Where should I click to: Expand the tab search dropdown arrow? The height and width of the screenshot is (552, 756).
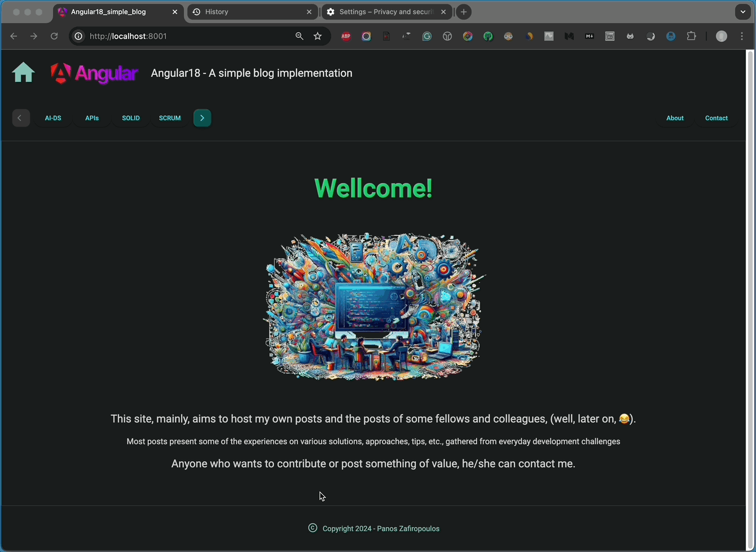click(743, 12)
